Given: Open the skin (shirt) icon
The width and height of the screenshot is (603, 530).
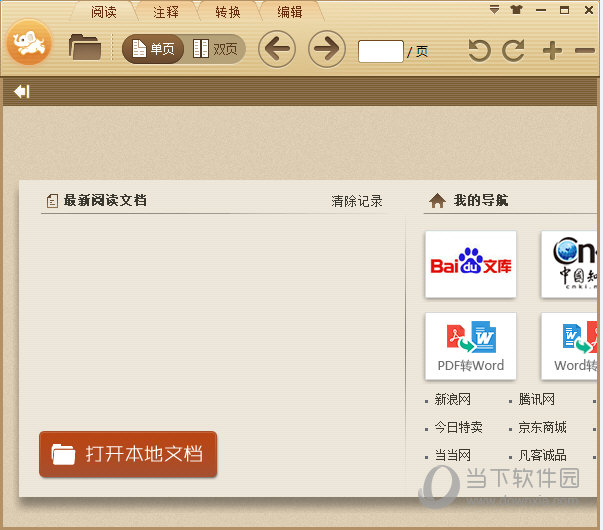Looking at the screenshot, I should coord(516,10).
